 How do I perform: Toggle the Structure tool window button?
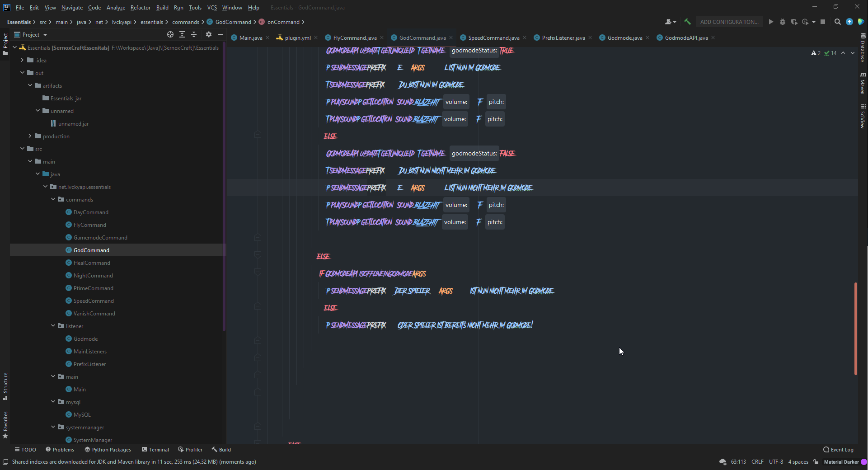click(5, 386)
